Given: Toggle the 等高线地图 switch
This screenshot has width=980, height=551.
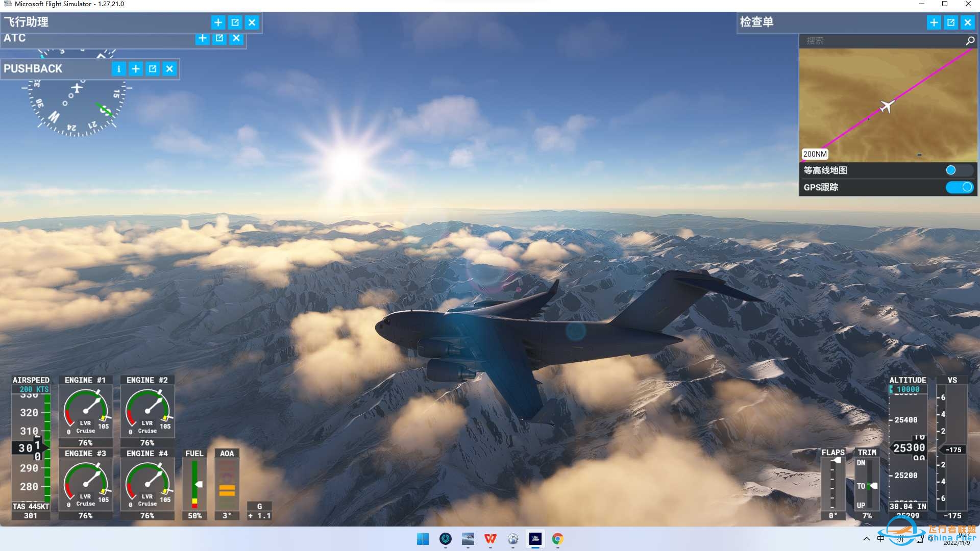Looking at the screenshot, I should click(x=959, y=170).
